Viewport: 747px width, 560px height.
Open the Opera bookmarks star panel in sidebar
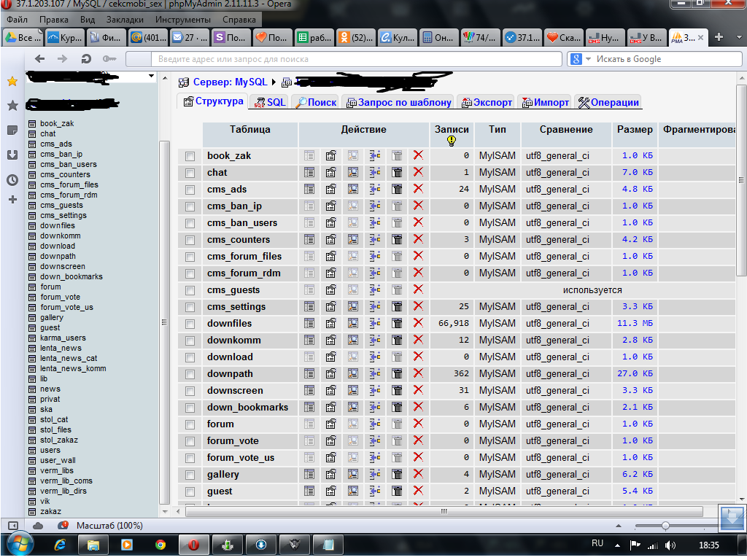(12, 81)
